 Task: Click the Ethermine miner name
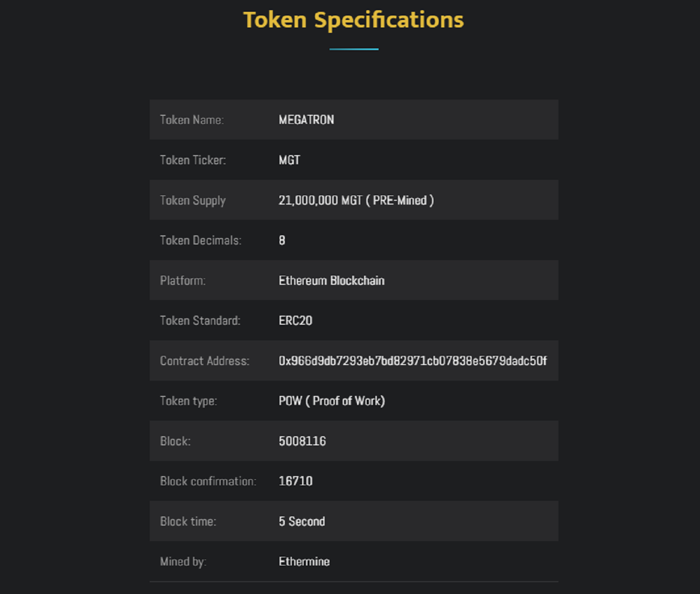(x=304, y=561)
